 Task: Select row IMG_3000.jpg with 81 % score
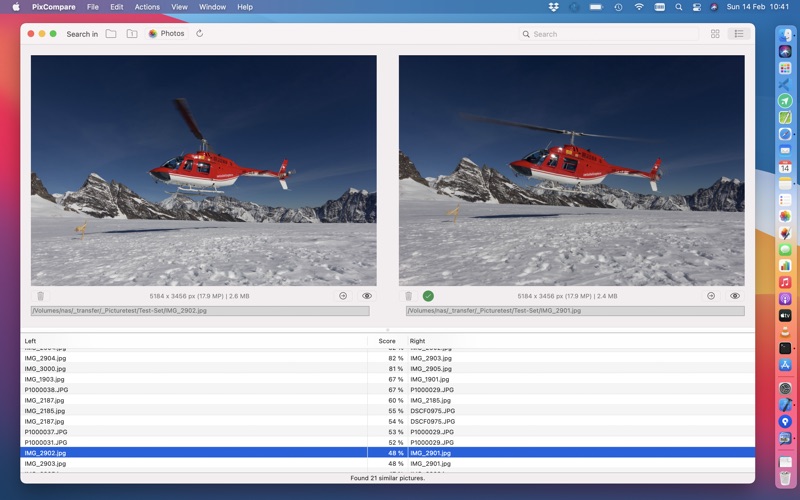coord(388,369)
